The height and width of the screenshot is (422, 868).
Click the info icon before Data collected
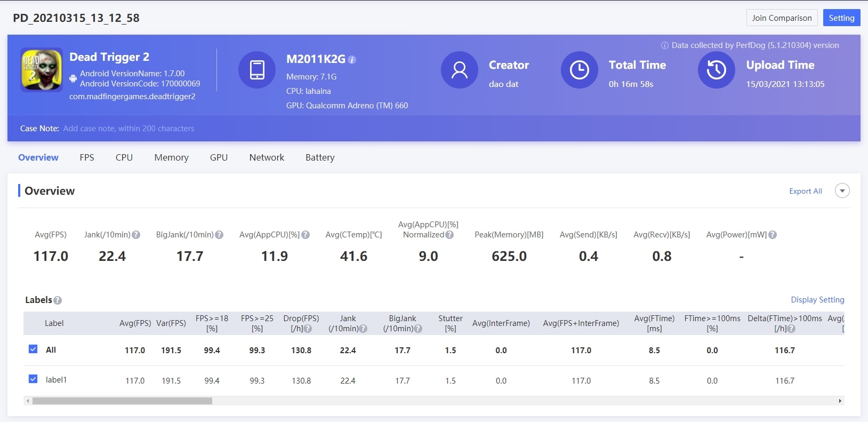[665, 45]
